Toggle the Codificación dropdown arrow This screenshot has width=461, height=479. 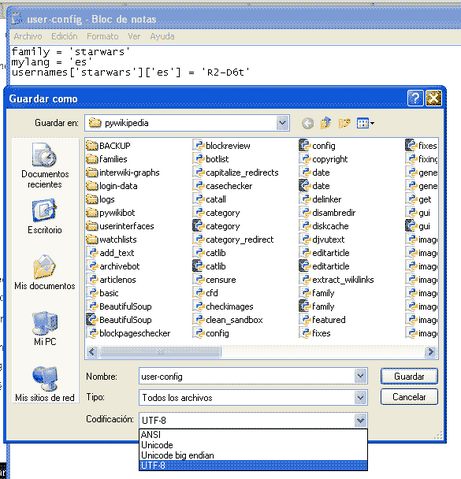pos(360,420)
